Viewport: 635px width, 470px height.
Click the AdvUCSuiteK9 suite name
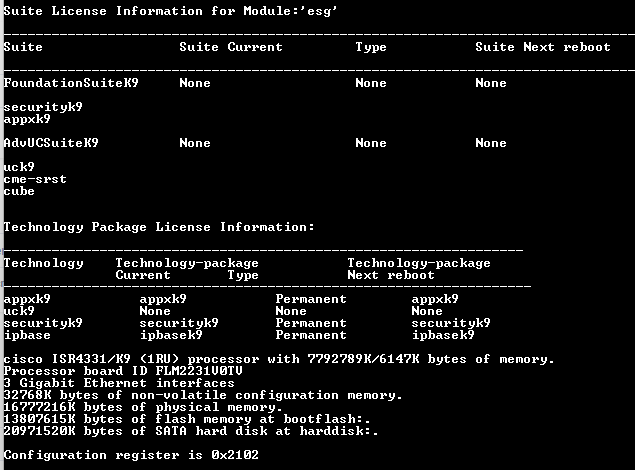tap(51, 143)
